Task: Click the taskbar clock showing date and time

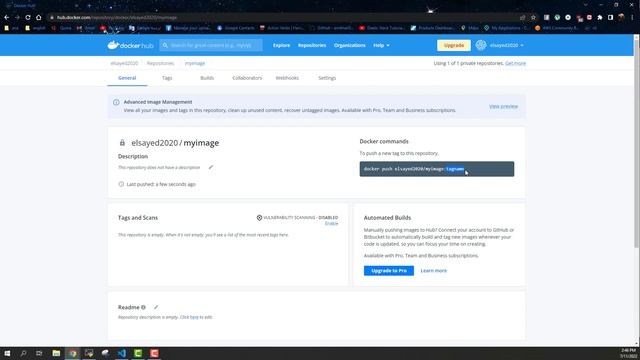Action: click(x=628, y=353)
